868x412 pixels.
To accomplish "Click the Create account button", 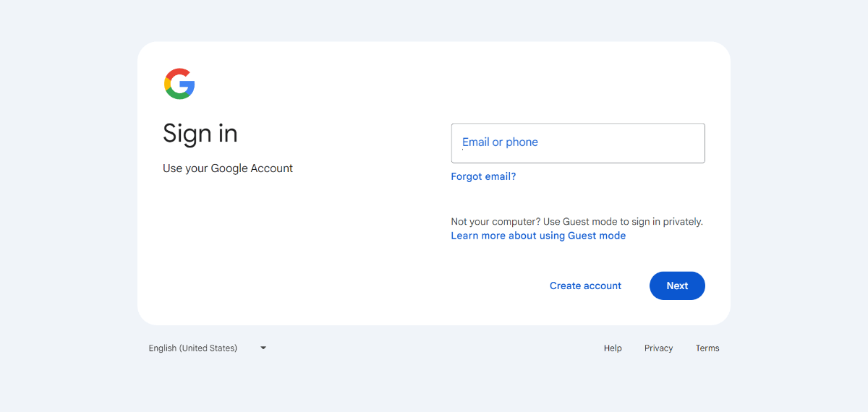I will 585,286.
